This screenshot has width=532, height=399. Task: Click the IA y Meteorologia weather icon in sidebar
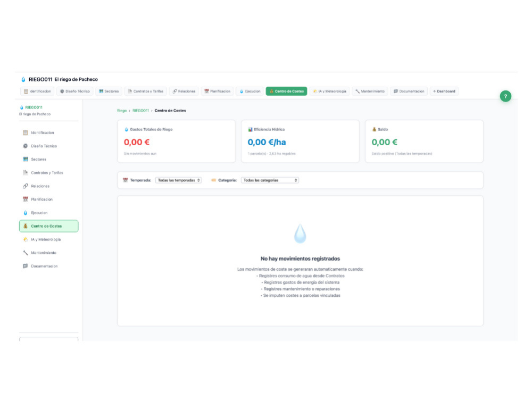click(x=26, y=239)
